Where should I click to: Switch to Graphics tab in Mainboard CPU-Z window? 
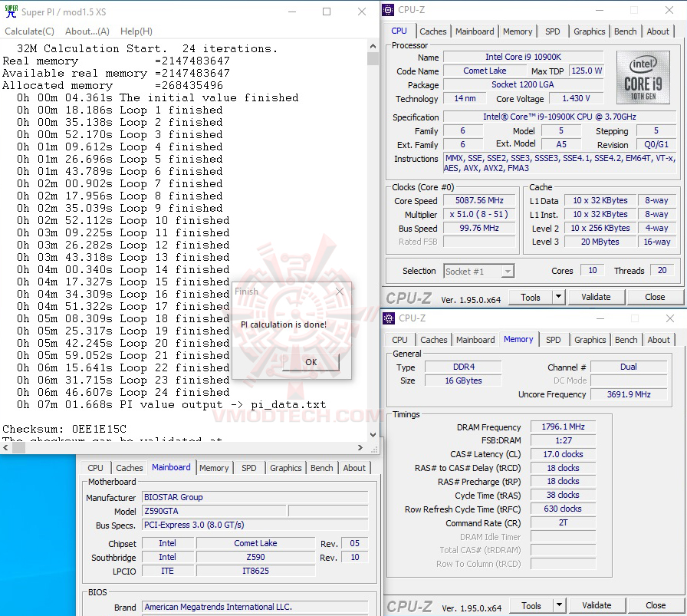[286, 468]
